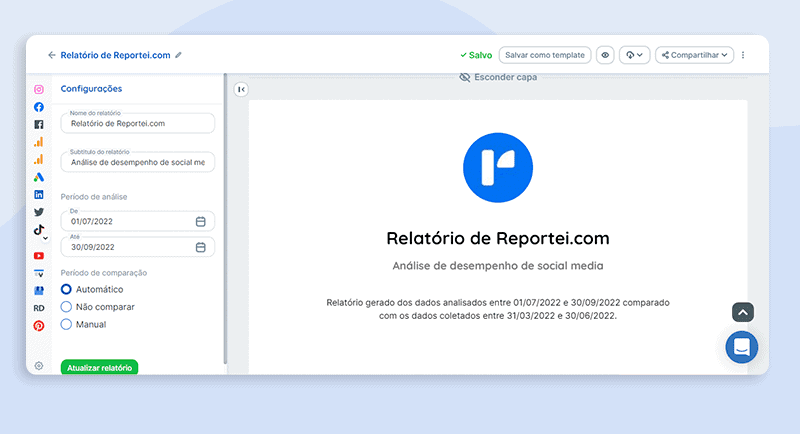
Task: Open the first Google Analytics bar icon
Action: coord(39,142)
